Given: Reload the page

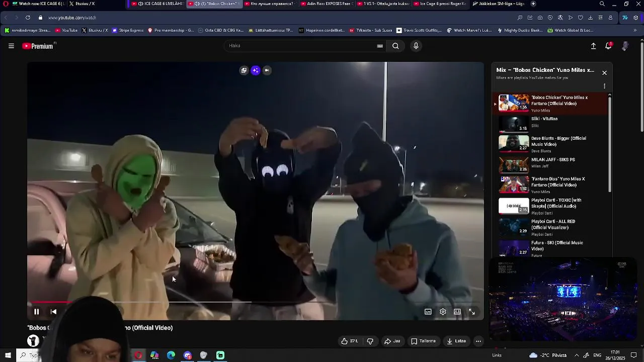Looking at the screenshot, I should point(28,18).
